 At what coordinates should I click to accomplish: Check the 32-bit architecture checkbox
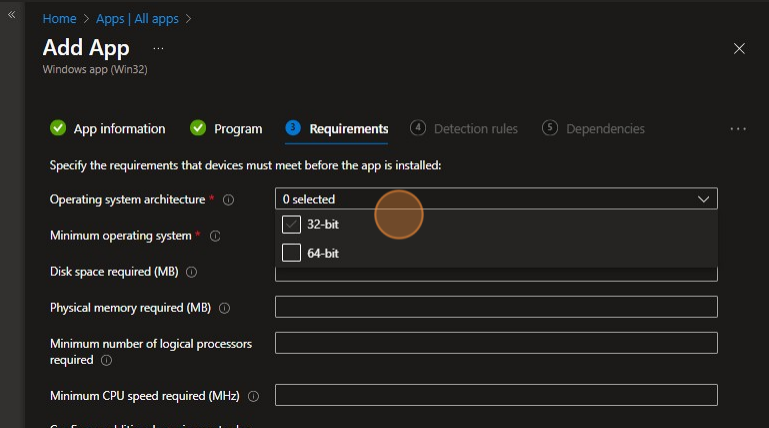click(291, 225)
